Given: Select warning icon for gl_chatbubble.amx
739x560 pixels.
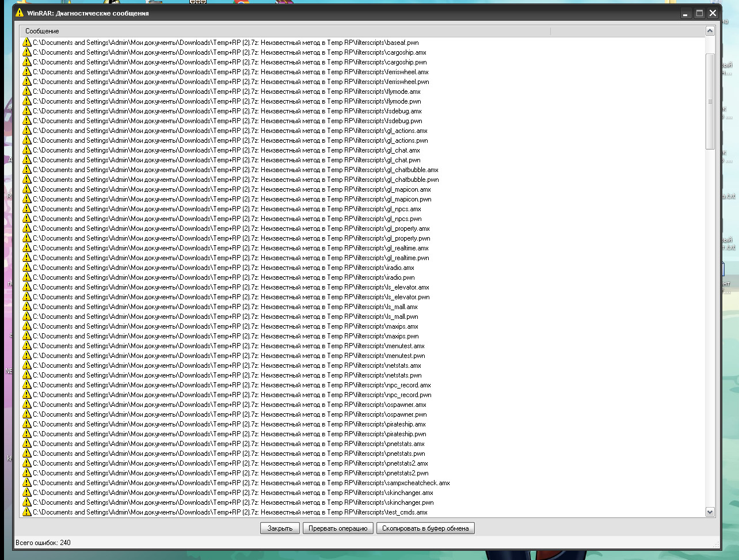Looking at the screenshot, I should pos(27,170).
